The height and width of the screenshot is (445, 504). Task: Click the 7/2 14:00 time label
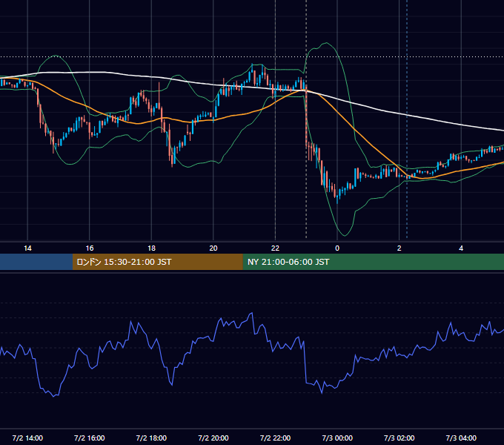pyautogui.click(x=27, y=438)
